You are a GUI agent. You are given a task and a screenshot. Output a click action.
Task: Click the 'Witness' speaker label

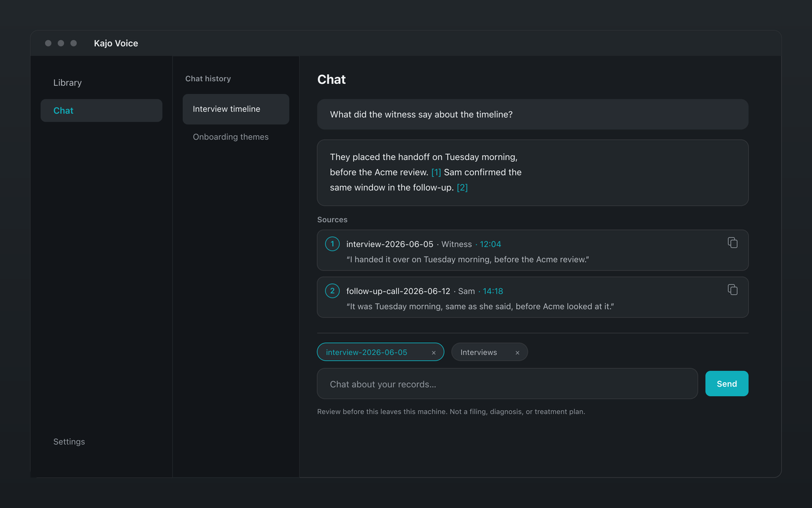[457, 244]
